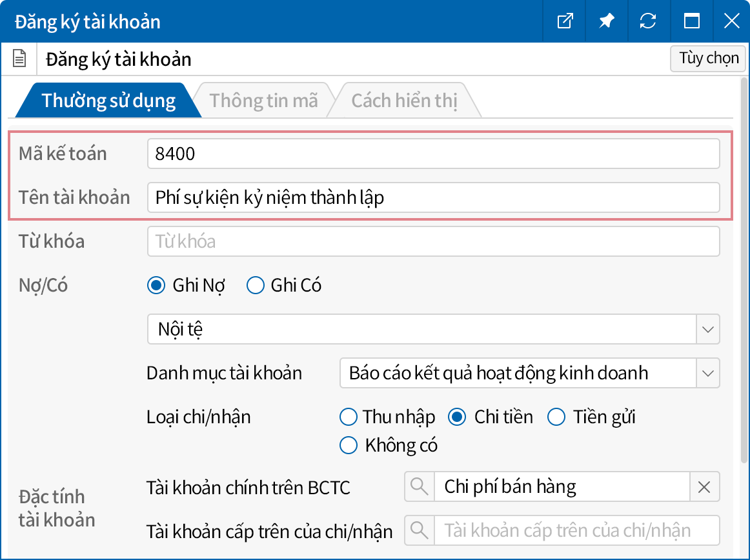This screenshot has height=560, width=750.
Task: Maximize the account registration window
Action: click(x=691, y=21)
